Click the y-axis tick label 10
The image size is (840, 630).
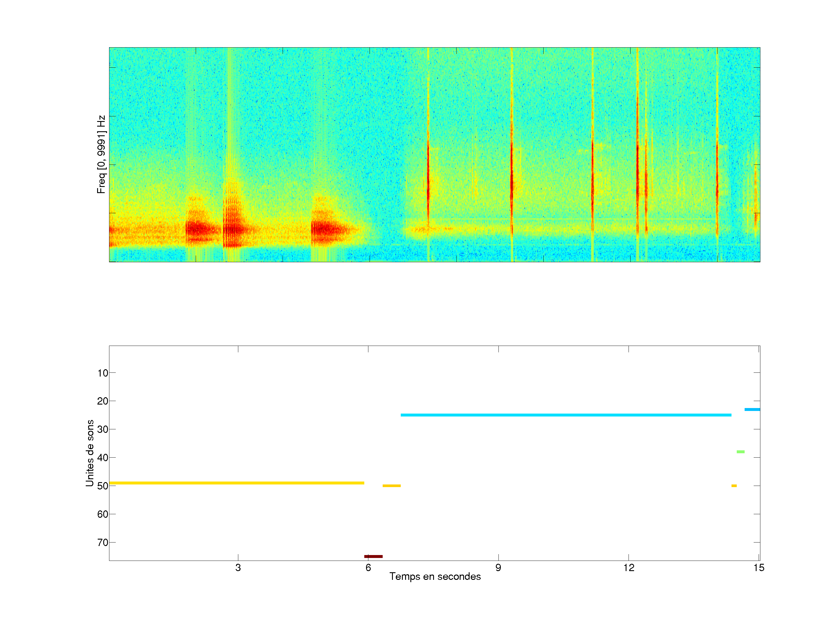click(x=103, y=373)
